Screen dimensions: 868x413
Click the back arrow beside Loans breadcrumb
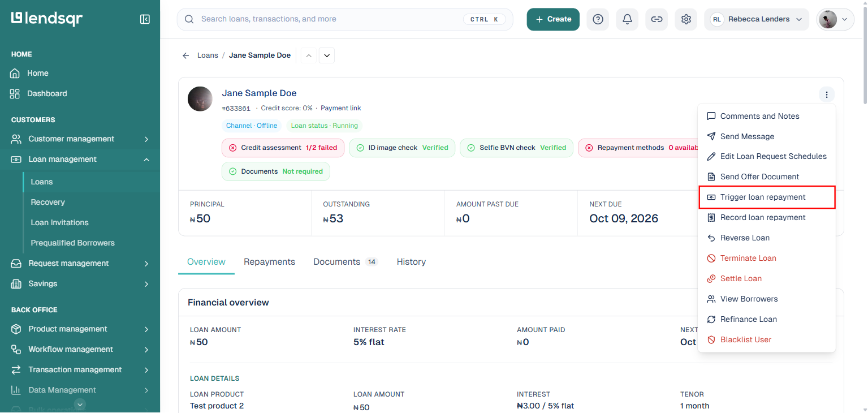(x=185, y=55)
